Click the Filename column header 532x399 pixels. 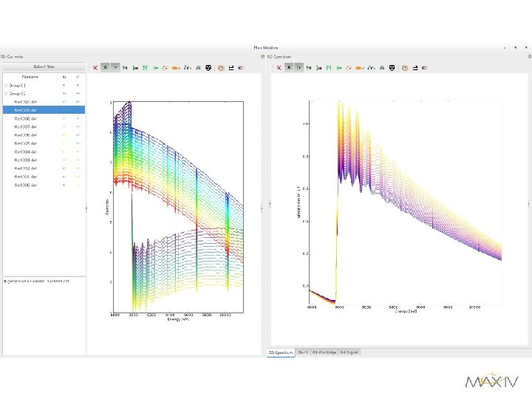pos(30,77)
